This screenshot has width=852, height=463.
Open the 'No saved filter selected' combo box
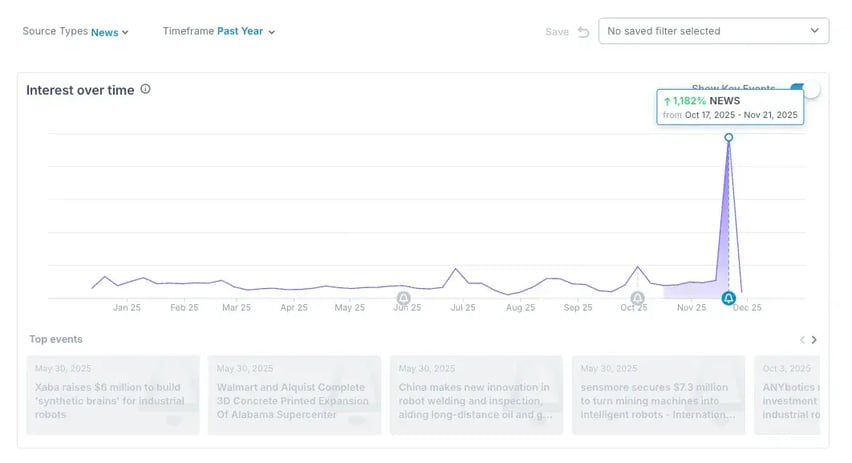[x=713, y=31]
